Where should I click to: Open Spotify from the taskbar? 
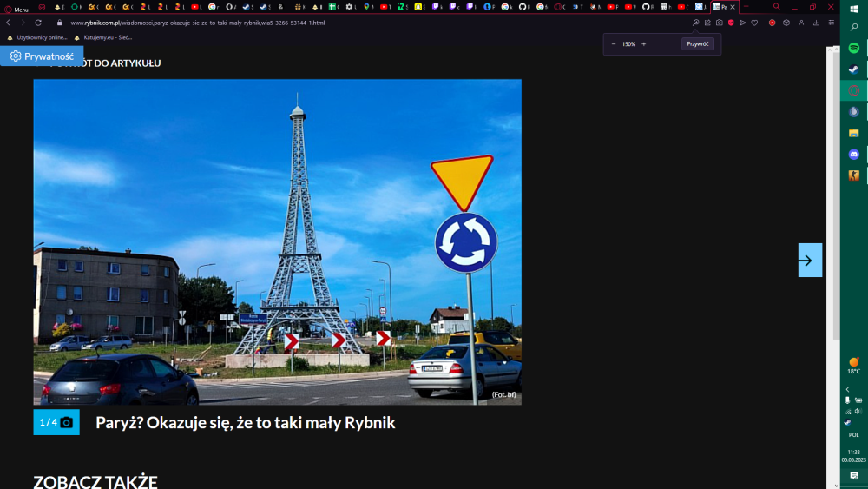(x=853, y=48)
